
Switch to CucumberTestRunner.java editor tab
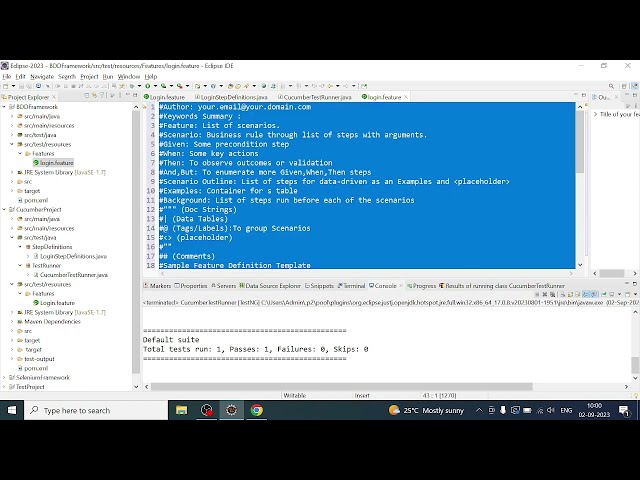click(x=315, y=97)
